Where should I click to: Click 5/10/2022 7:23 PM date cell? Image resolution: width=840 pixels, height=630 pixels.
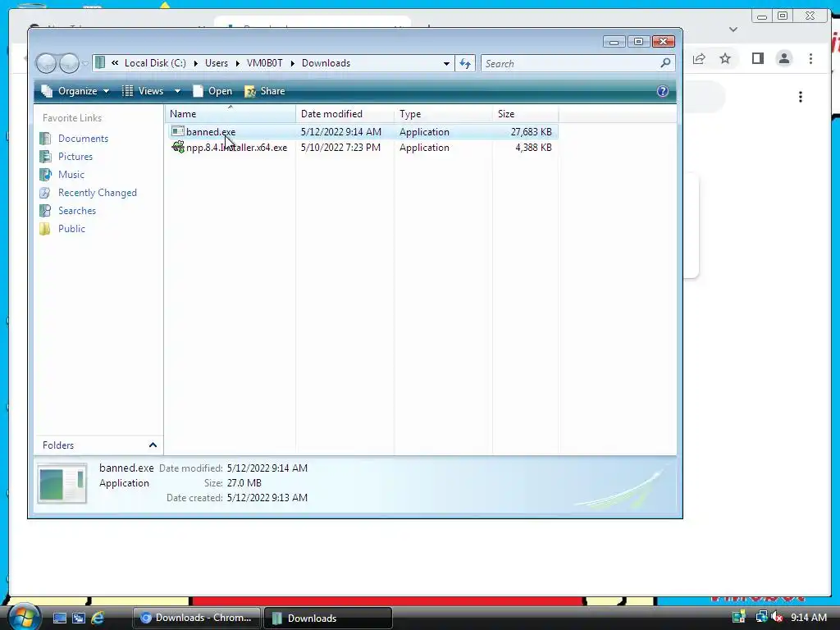tap(340, 148)
